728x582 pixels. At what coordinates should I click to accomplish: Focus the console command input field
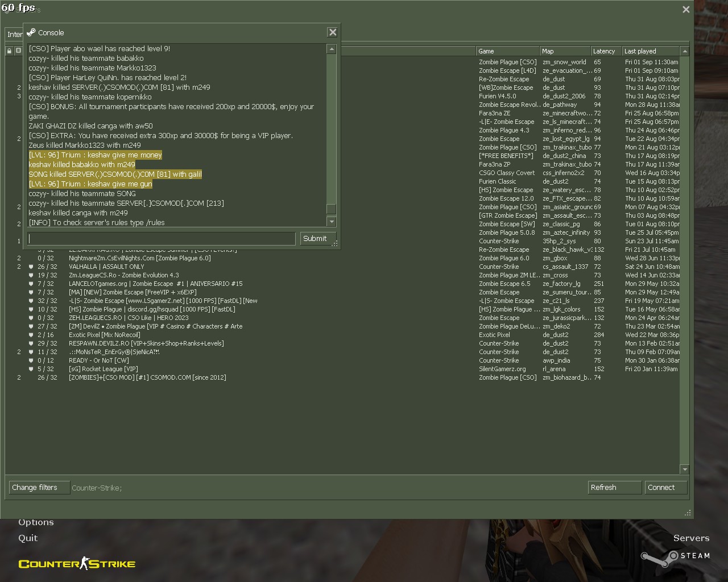pos(162,239)
